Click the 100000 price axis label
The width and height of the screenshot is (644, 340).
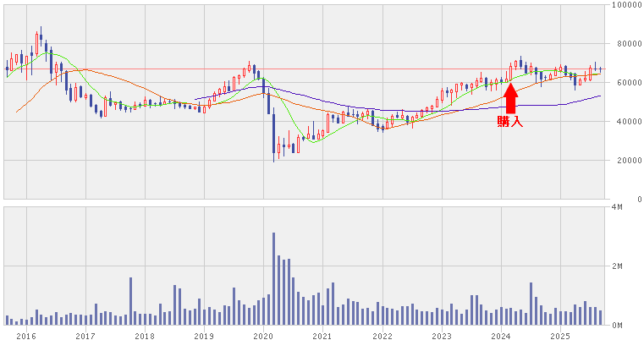tap(624, 5)
